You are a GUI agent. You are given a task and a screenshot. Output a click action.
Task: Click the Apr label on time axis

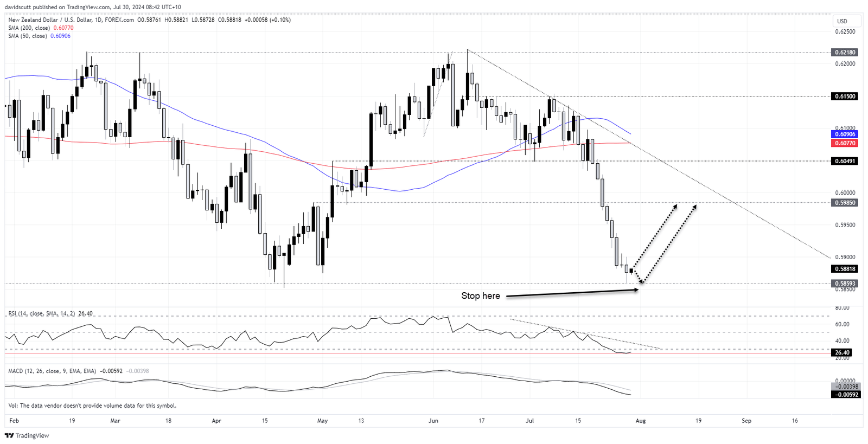216,421
